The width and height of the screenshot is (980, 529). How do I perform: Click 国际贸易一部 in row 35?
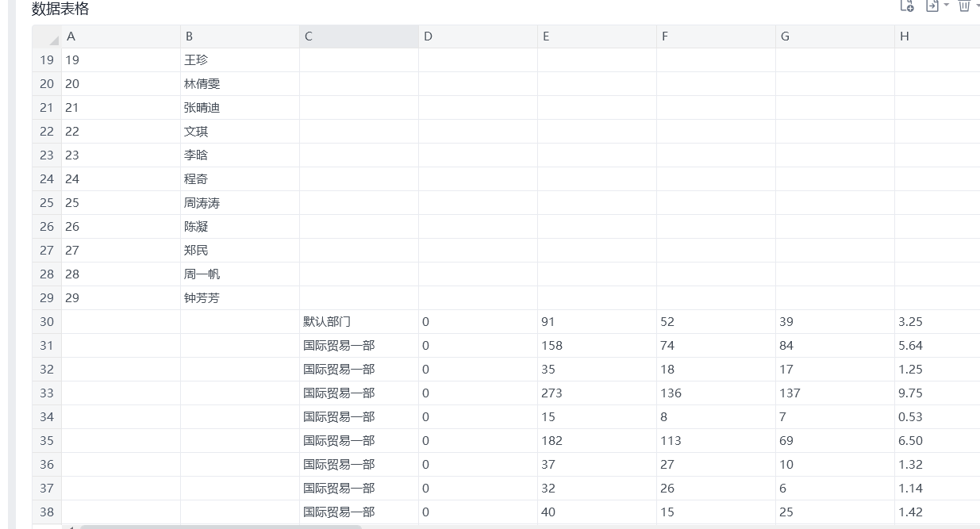[359, 441]
